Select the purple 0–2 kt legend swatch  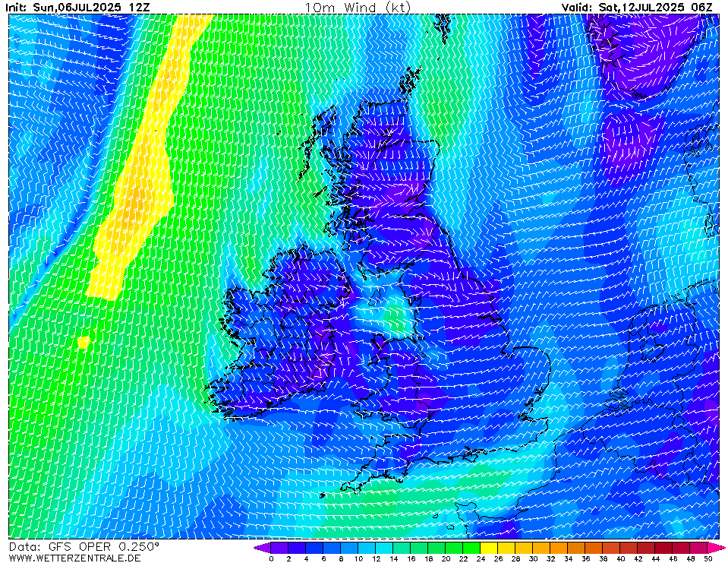(x=279, y=547)
